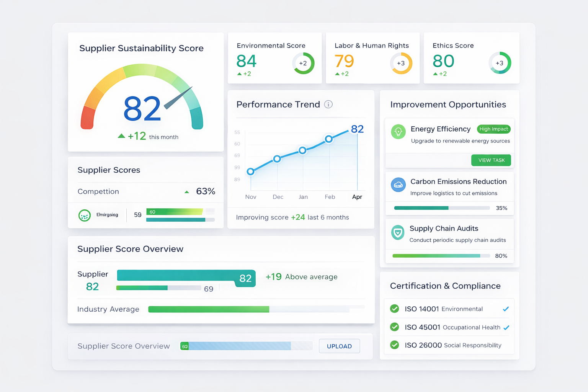The image size is (588, 392).
Task: Select the Apr label on trend chart
Action: (357, 197)
